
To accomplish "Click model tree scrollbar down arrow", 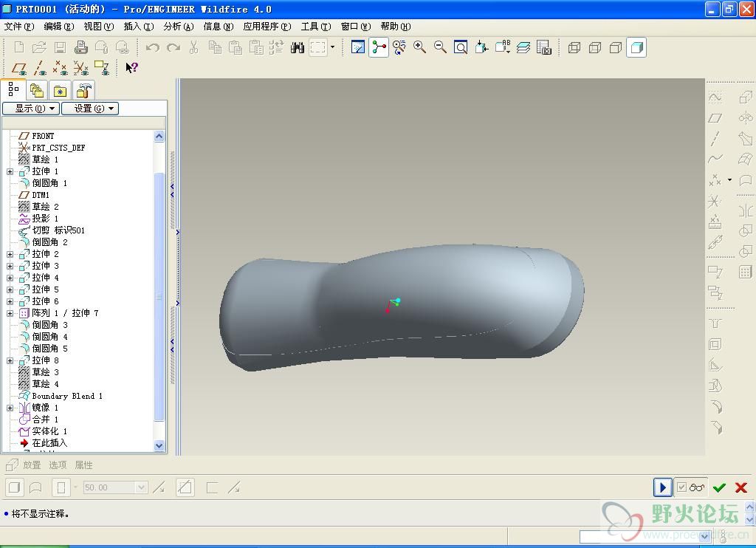I will (159, 446).
